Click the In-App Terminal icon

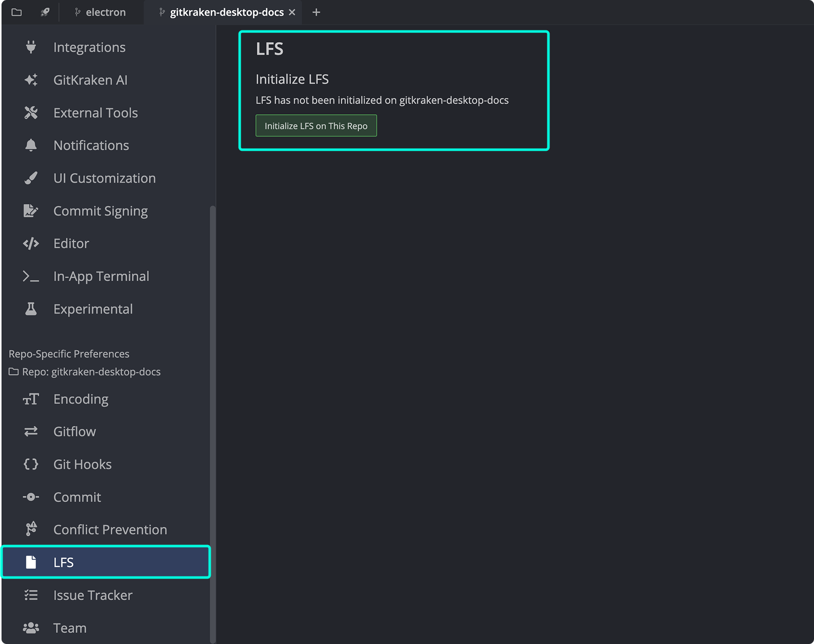point(30,276)
